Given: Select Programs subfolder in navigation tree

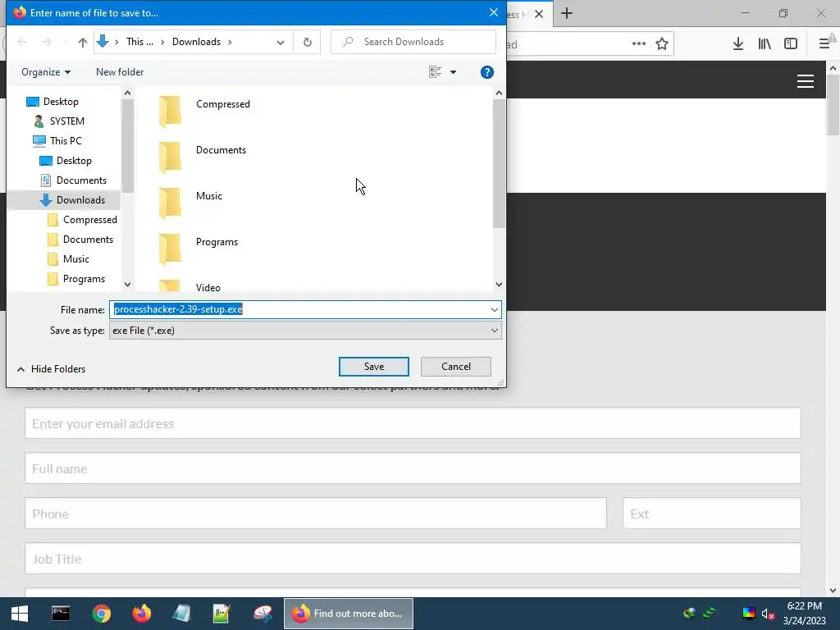Looking at the screenshot, I should click(x=84, y=279).
